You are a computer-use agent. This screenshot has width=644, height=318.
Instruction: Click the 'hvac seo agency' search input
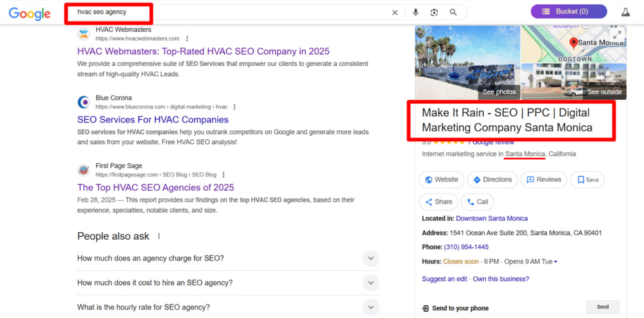tap(228, 12)
